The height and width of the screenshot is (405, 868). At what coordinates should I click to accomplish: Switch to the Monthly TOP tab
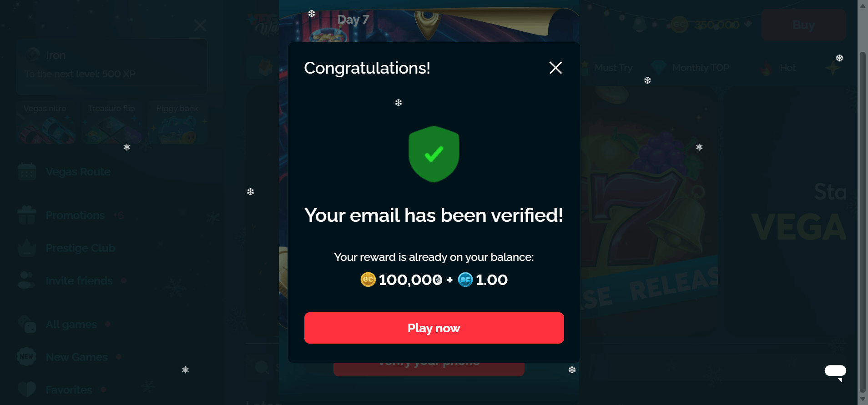click(x=701, y=68)
